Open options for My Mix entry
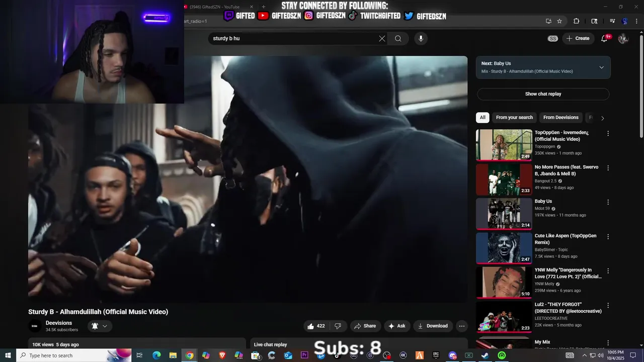The width and height of the screenshot is (644, 362). coord(608,343)
